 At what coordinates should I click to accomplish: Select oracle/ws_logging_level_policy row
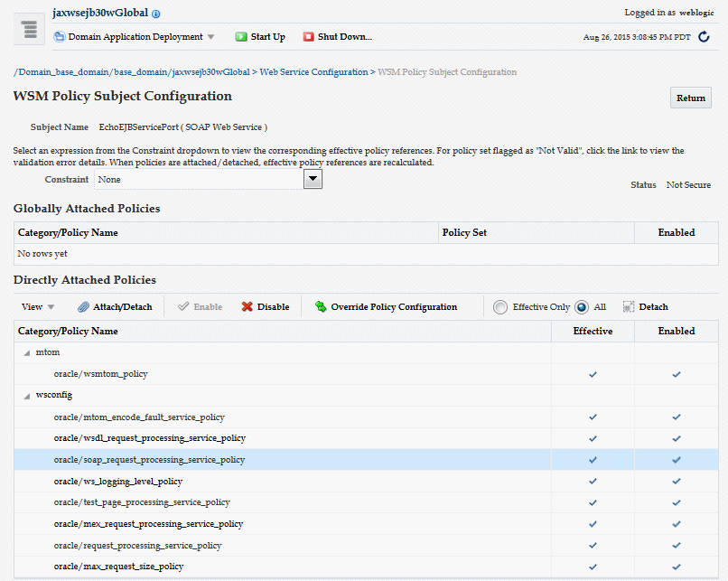(x=366, y=481)
